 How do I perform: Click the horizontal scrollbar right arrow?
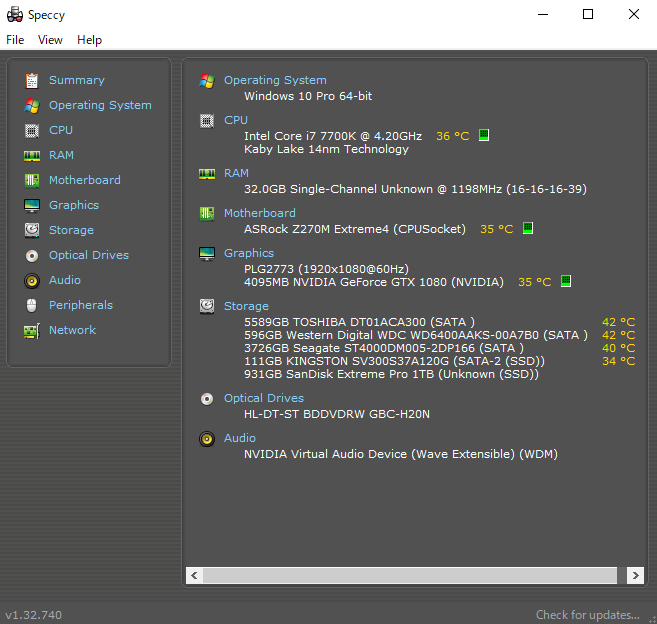635,576
